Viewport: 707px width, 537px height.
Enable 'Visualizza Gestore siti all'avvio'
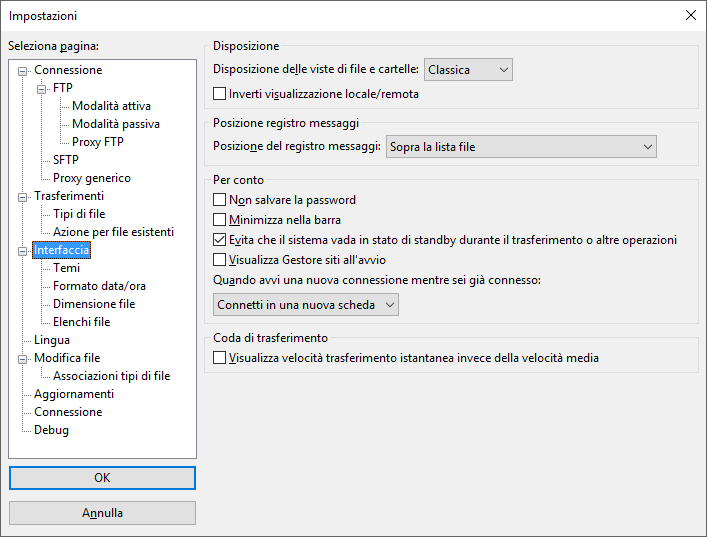[220, 260]
